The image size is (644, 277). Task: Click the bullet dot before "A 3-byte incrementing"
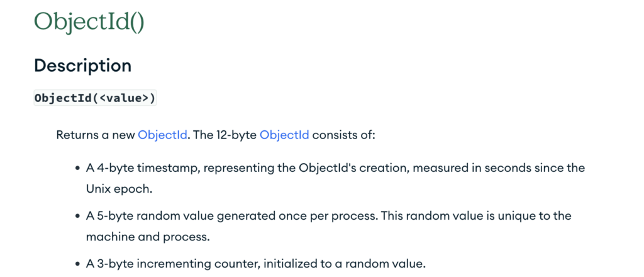(x=77, y=264)
